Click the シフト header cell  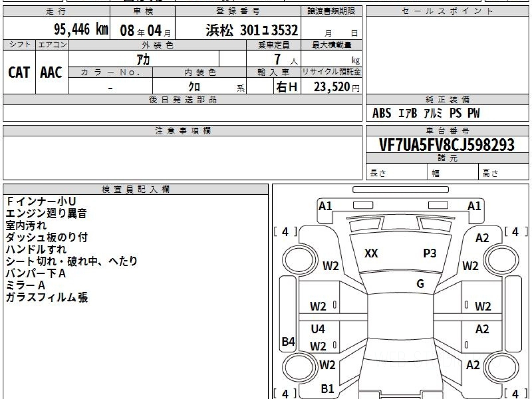pyautogui.click(x=19, y=45)
